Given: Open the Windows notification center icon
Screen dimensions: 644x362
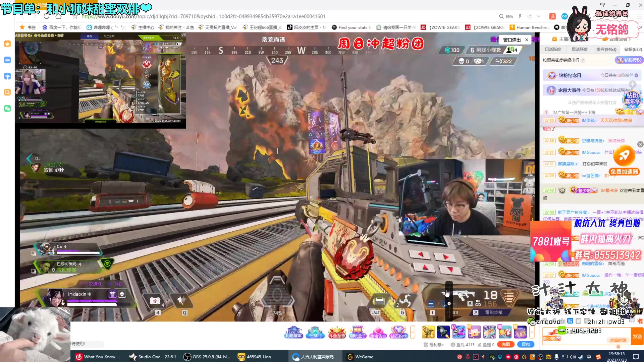Looking at the screenshot, I should (x=636, y=357).
